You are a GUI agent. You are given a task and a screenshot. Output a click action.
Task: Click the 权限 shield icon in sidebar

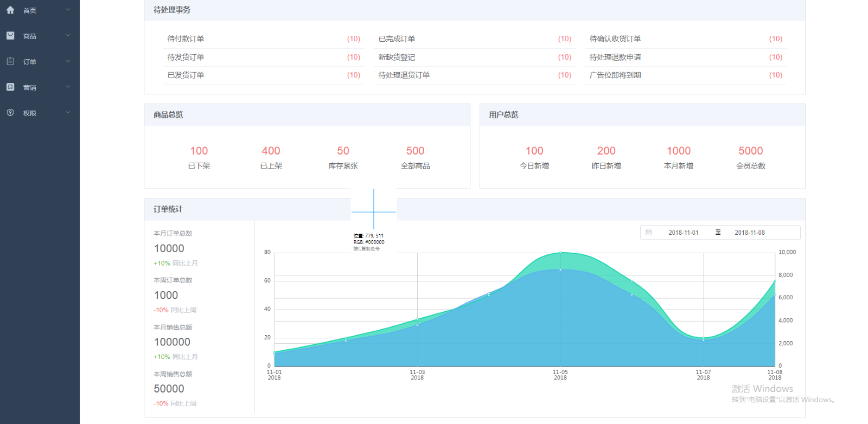point(10,113)
